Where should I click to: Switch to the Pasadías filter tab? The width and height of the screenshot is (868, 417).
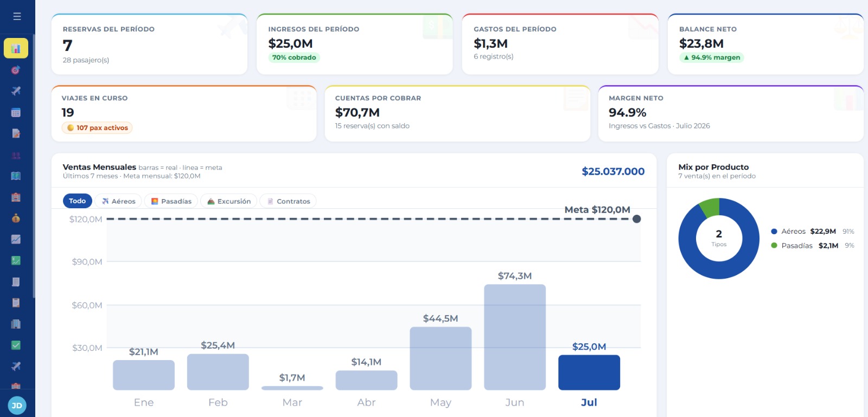click(x=171, y=201)
